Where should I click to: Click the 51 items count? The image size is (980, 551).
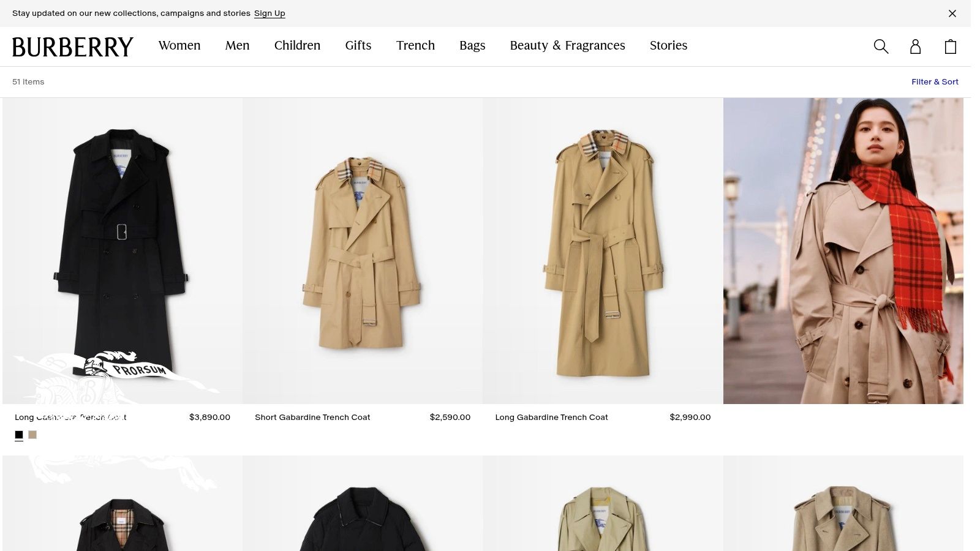point(28,82)
